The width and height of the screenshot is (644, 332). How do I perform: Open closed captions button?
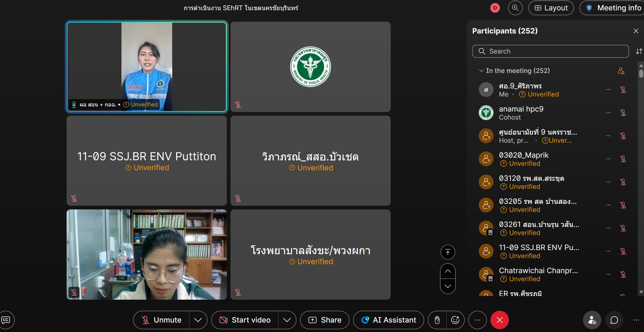[6, 320]
